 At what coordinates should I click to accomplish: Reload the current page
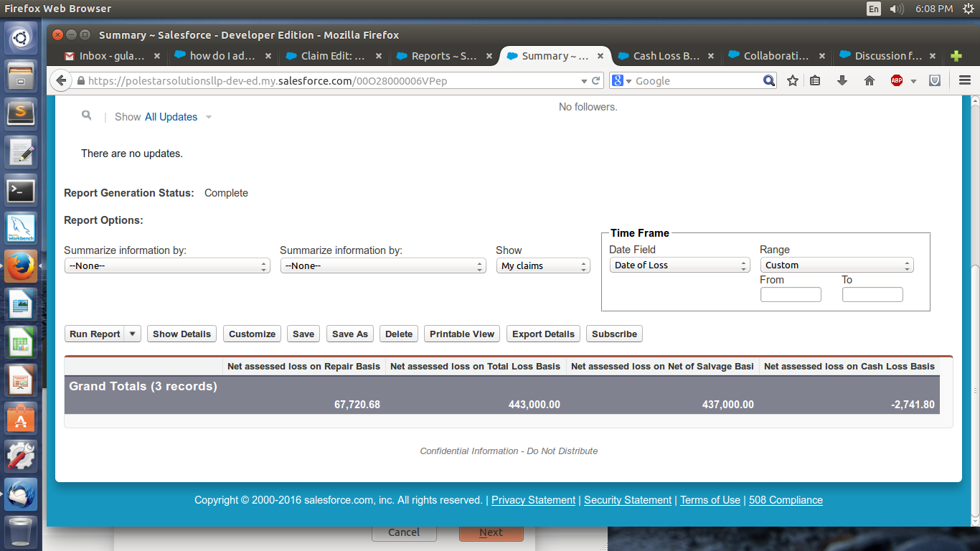[x=595, y=81]
